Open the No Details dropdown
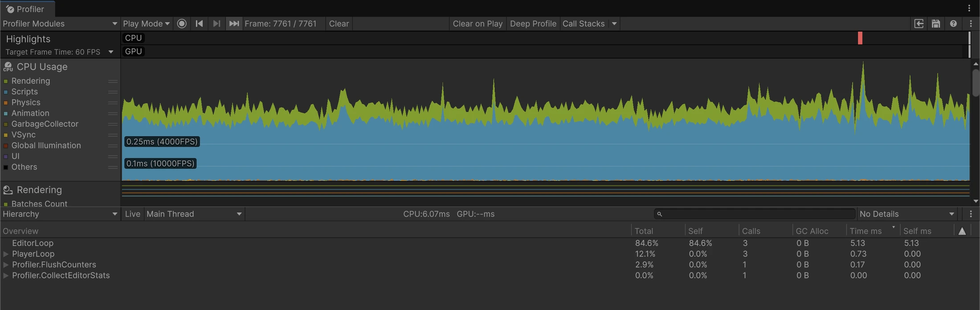 tap(907, 214)
